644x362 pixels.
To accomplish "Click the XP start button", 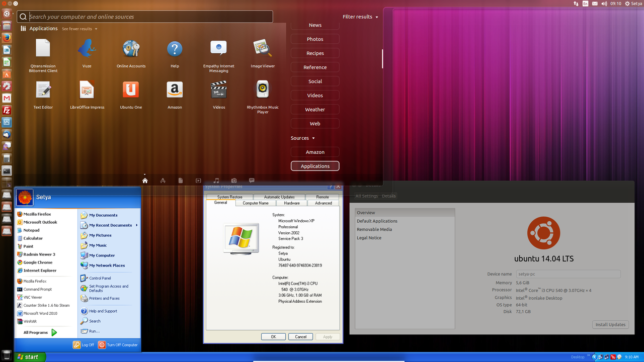I will click(30, 357).
